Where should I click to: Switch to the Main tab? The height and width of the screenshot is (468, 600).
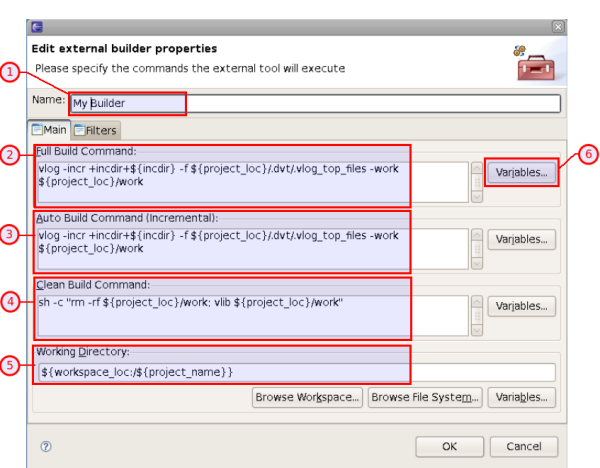tap(49, 130)
